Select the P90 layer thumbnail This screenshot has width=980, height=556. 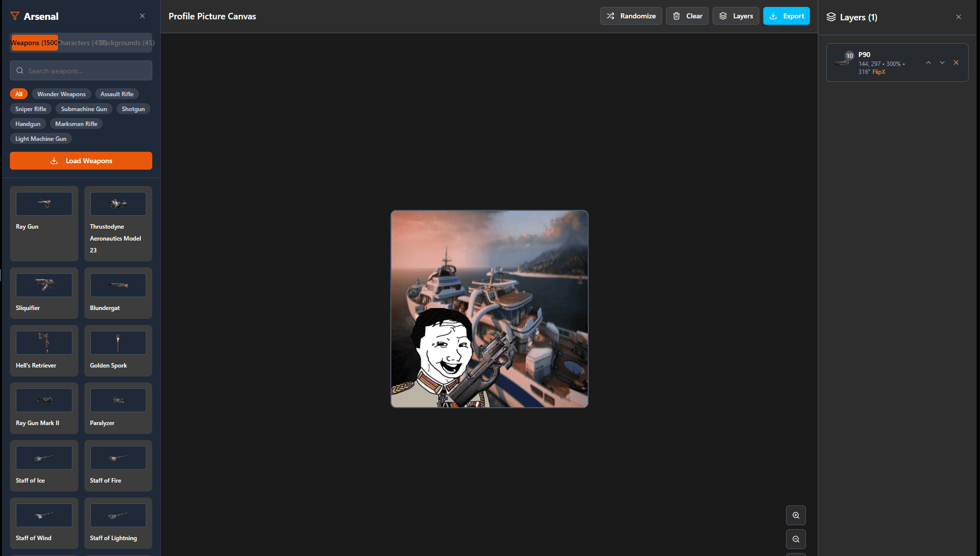pos(842,62)
